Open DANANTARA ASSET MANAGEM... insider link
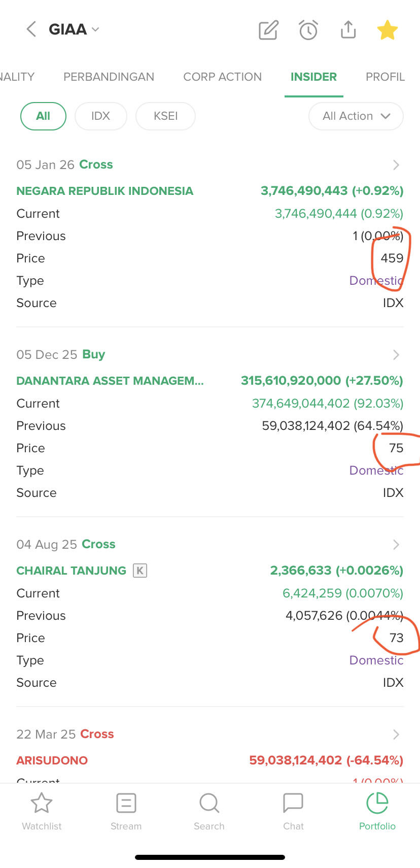This screenshot has width=420, height=868. tap(110, 381)
